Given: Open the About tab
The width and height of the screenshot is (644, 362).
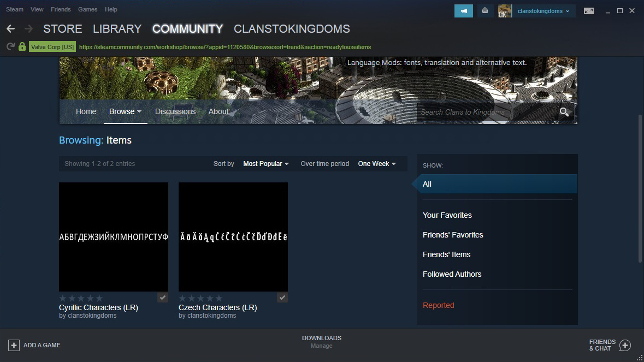Looking at the screenshot, I should [218, 111].
